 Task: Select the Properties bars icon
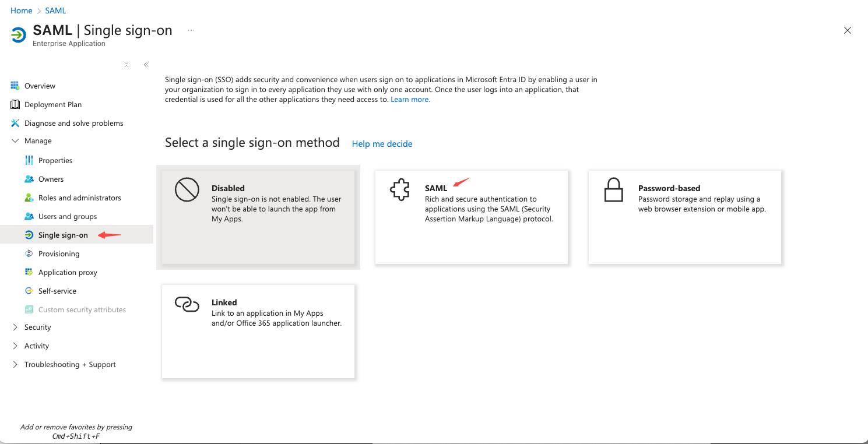(x=29, y=160)
